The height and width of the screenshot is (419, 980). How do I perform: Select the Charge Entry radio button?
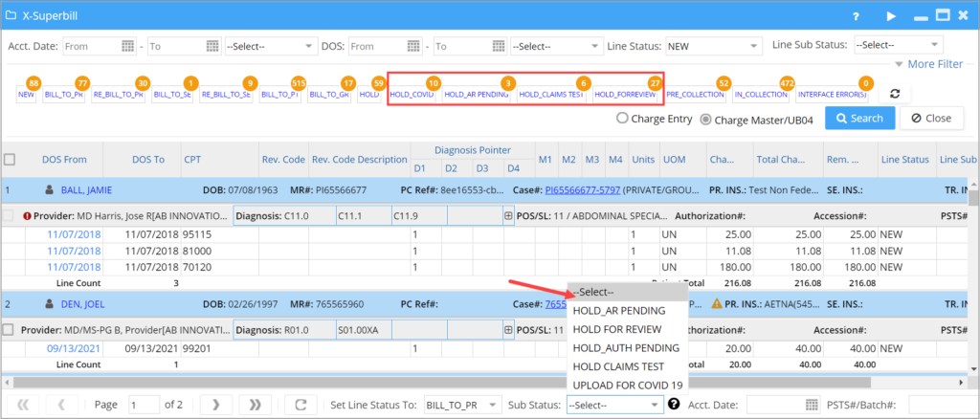pos(623,119)
